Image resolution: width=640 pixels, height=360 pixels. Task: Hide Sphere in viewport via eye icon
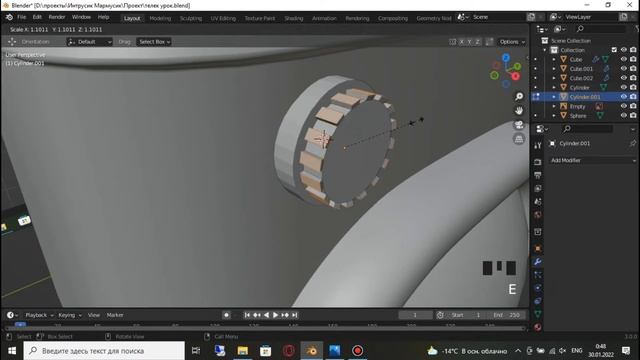(x=623, y=116)
